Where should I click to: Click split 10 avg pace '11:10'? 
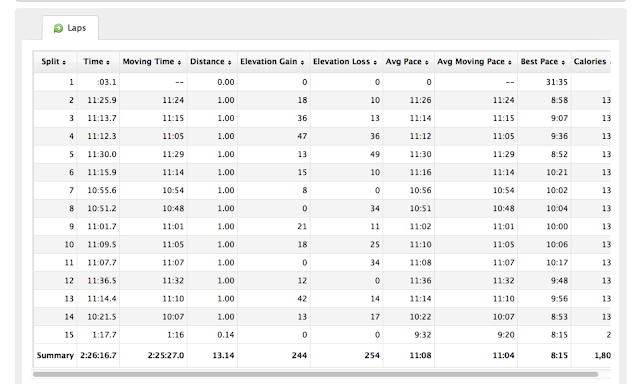(420, 244)
